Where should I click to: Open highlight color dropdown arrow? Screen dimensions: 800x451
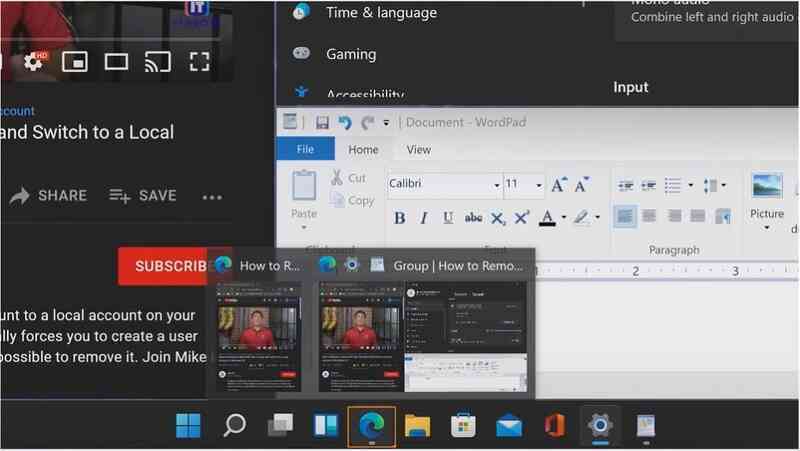point(597,218)
